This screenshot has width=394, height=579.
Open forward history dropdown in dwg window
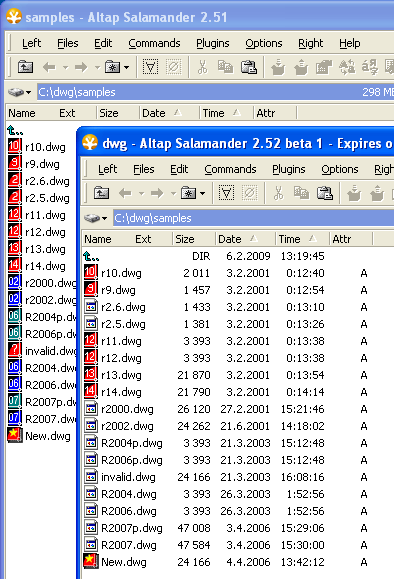click(x=173, y=193)
